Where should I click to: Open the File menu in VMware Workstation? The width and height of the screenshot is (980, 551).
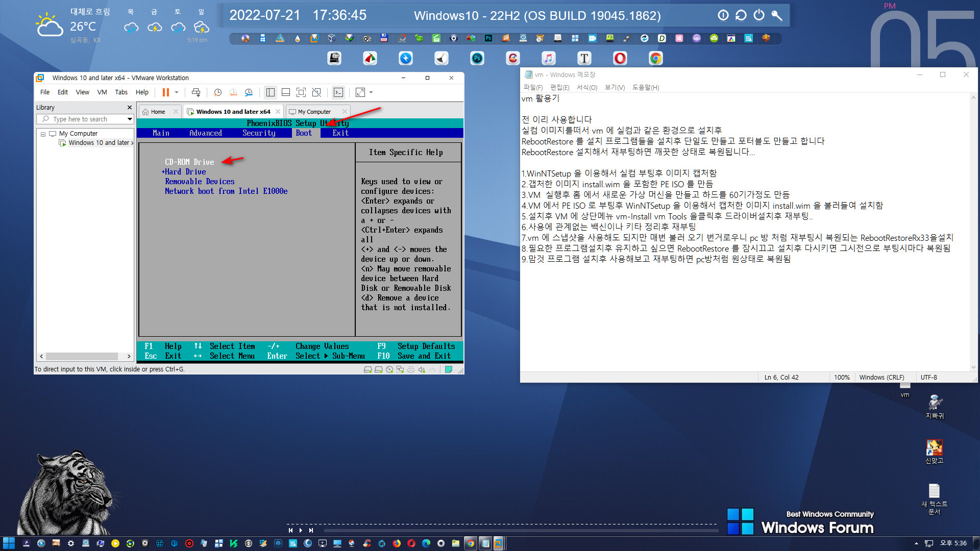pos(45,92)
